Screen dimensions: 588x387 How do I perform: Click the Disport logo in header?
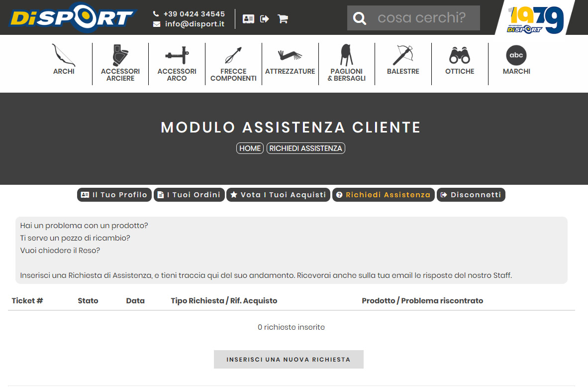(x=73, y=18)
